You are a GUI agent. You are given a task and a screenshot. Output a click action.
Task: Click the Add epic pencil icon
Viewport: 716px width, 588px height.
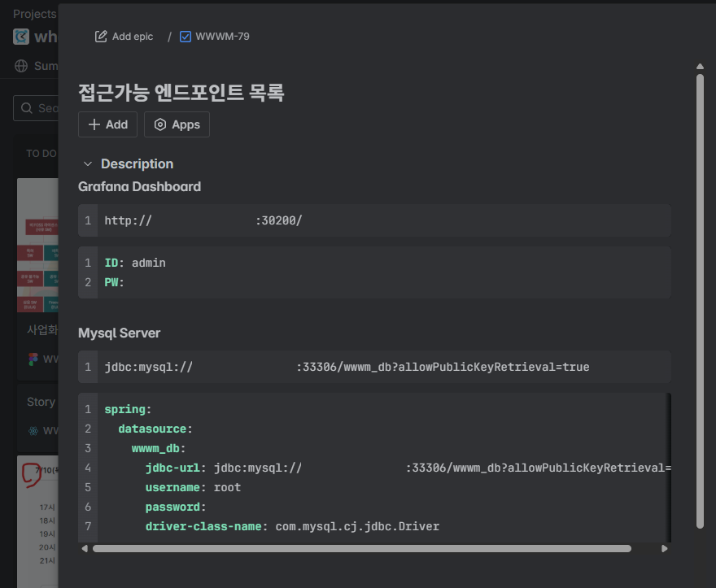click(x=100, y=37)
